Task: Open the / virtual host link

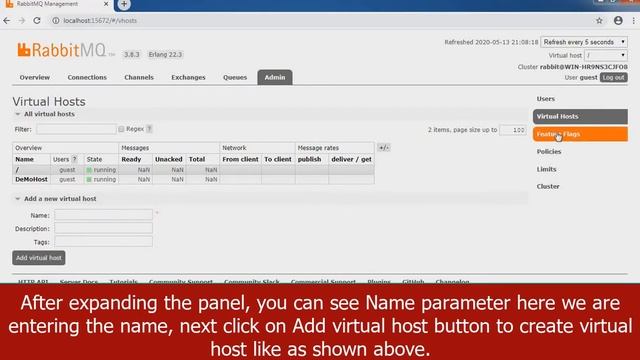Action: pos(17,170)
